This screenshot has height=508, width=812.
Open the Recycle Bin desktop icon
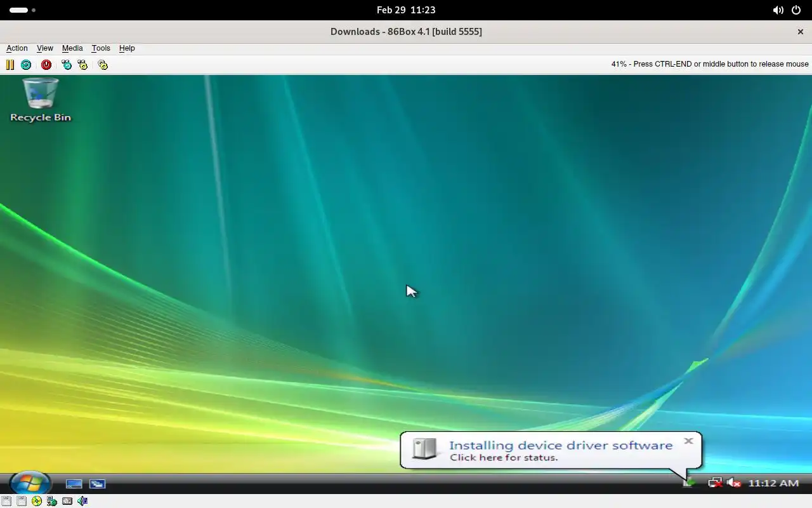(x=41, y=100)
